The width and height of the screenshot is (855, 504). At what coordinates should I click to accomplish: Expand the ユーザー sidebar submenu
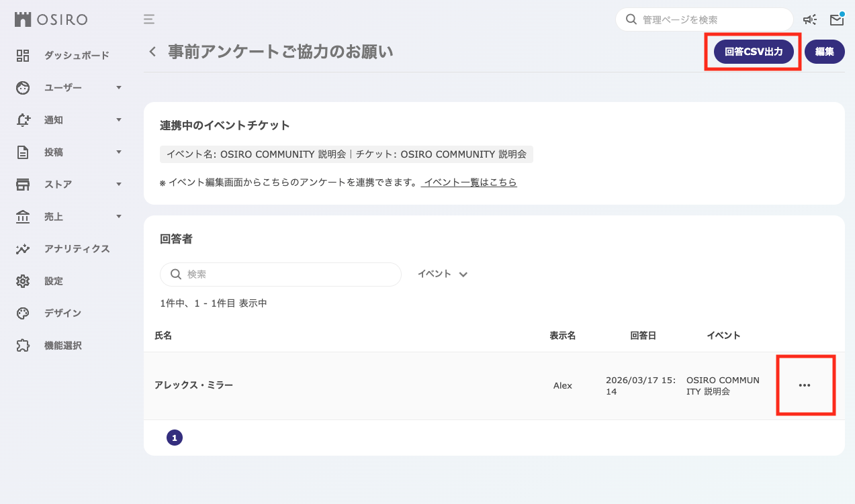tap(119, 88)
